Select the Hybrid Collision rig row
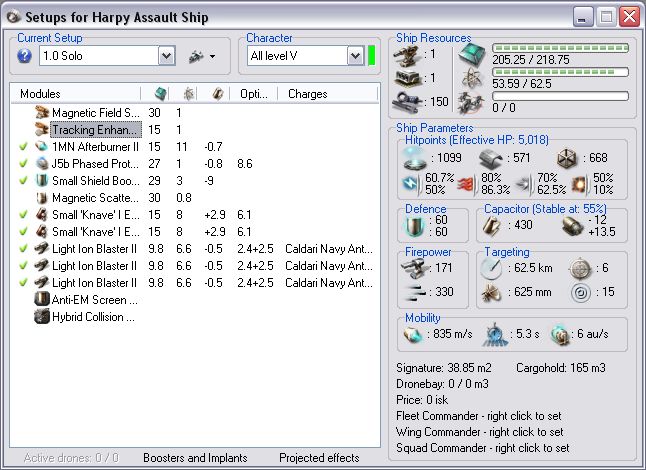Screen dimensions: 646x470 pos(194,317)
